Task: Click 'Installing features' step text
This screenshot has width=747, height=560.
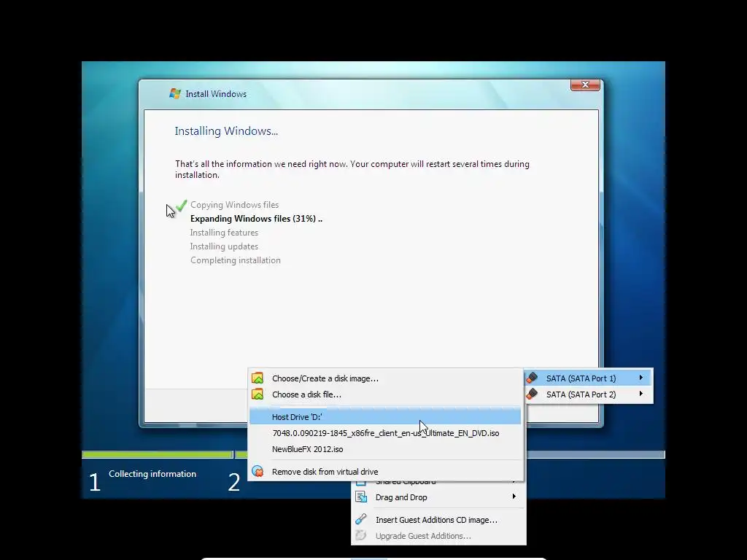Action: (x=224, y=233)
